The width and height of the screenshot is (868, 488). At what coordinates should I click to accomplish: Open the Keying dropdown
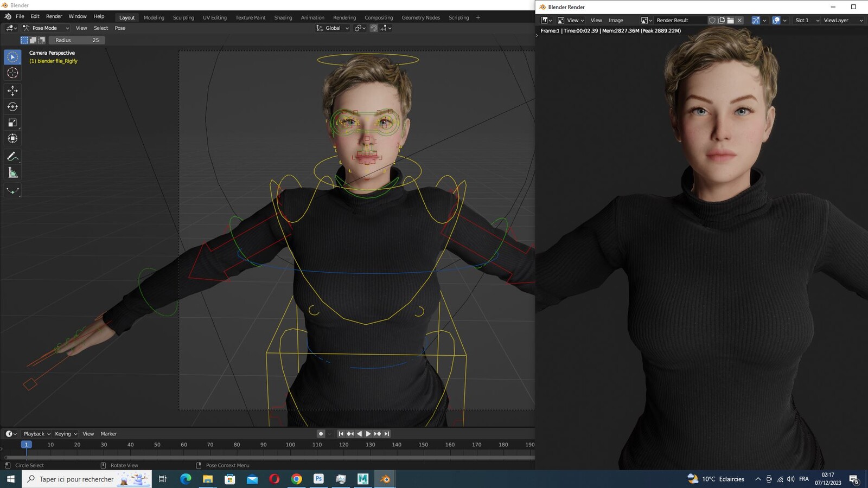66,434
